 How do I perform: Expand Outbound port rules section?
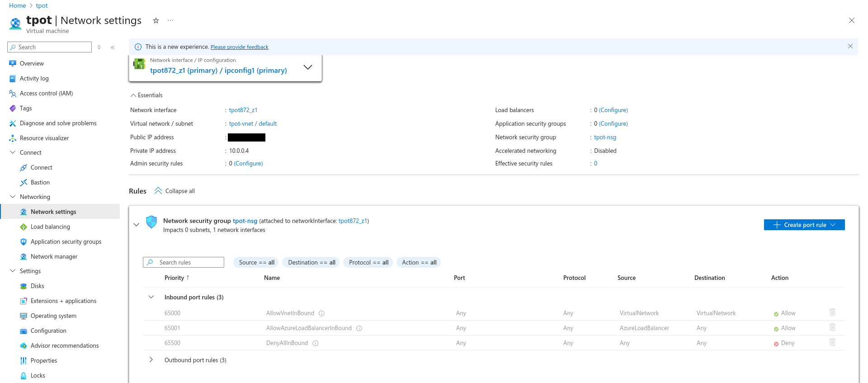click(x=151, y=360)
